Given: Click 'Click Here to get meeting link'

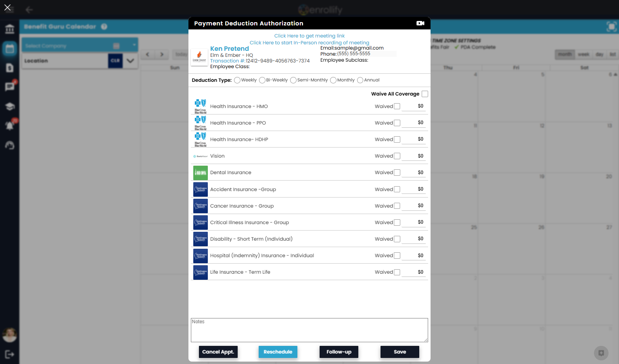Looking at the screenshot, I should click(x=309, y=36).
